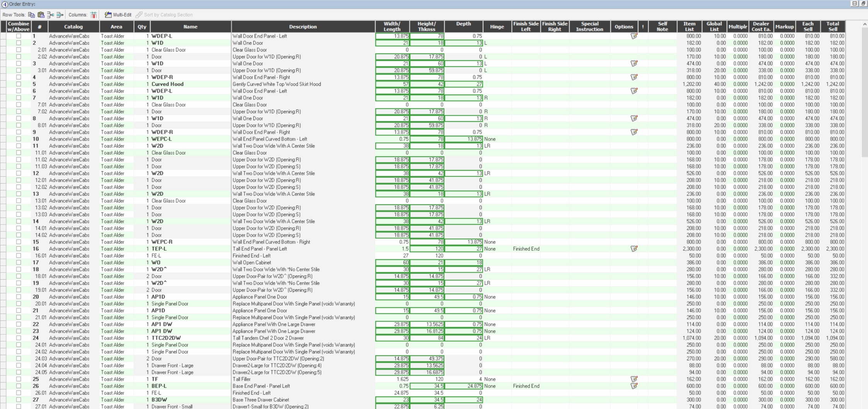This screenshot has width=868, height=409.
Task: Click name cell 'AP1 DW' in row 22
Action: [x=191, y=324]
